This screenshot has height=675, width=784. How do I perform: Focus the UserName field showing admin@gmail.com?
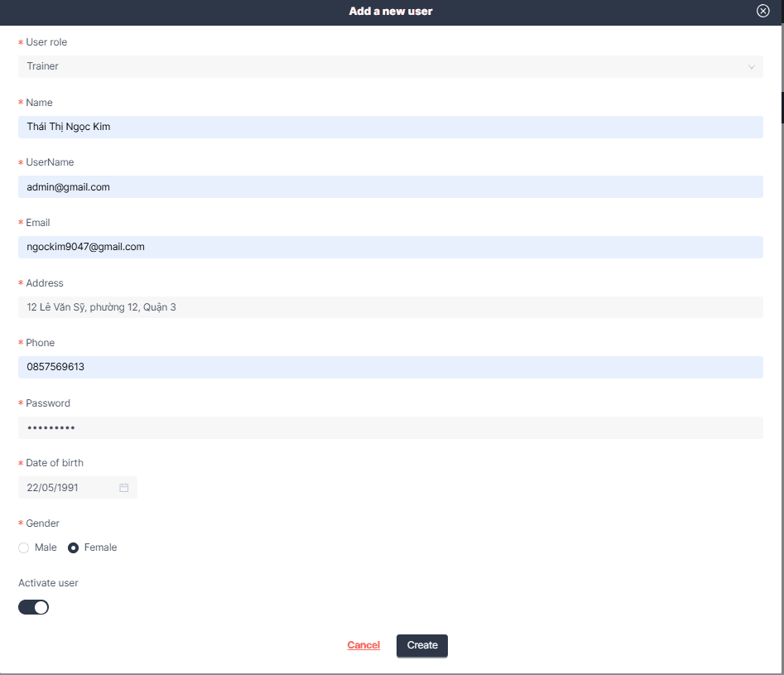391,186
